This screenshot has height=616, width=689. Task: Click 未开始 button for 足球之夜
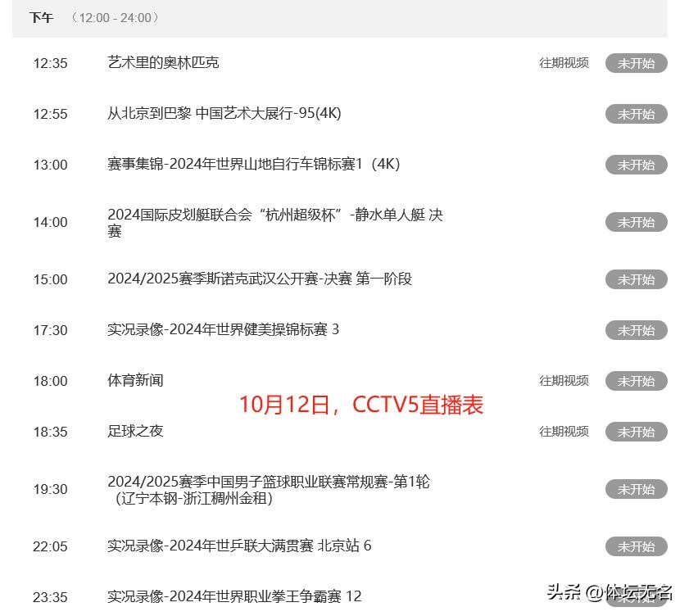coord(637,432)
